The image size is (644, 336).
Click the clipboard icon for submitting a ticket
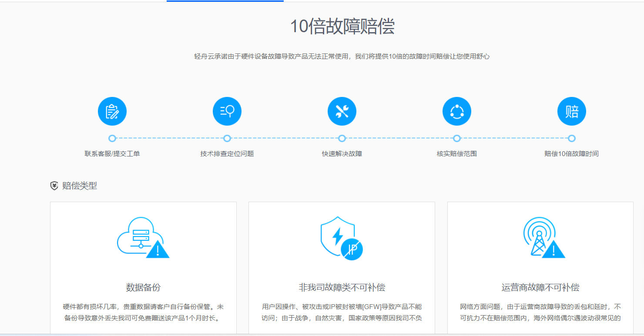point(112,111)
